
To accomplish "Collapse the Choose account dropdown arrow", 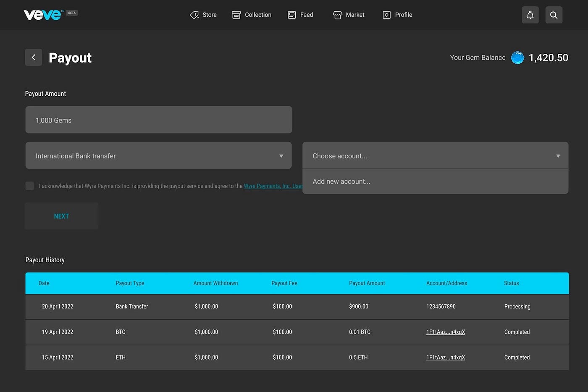I will [558, 156].
